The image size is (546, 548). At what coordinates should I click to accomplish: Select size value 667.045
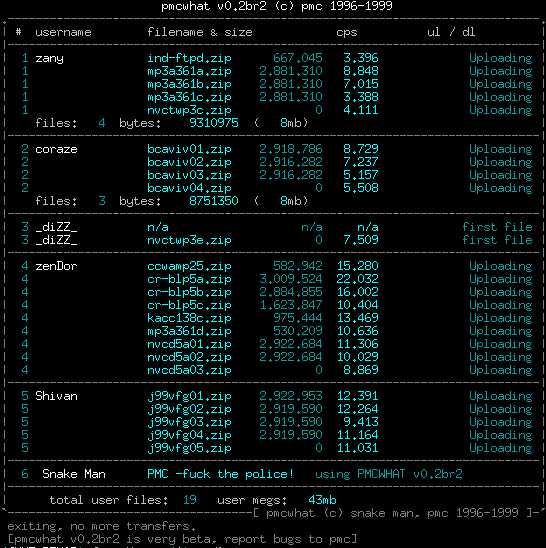[x=298, y=58]
